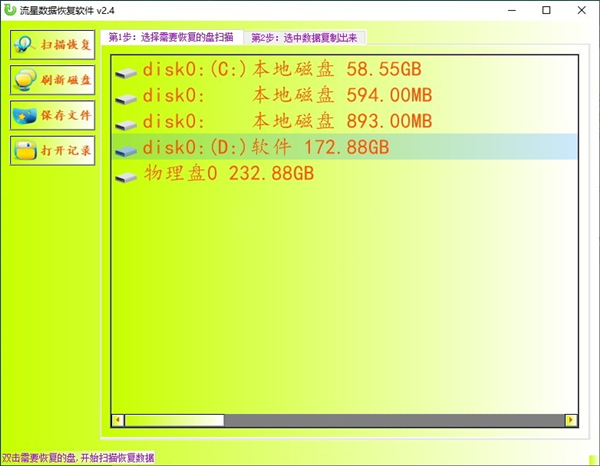
Task: Switch to 第2步 copy selected data tab
Action: pos(306,37)
